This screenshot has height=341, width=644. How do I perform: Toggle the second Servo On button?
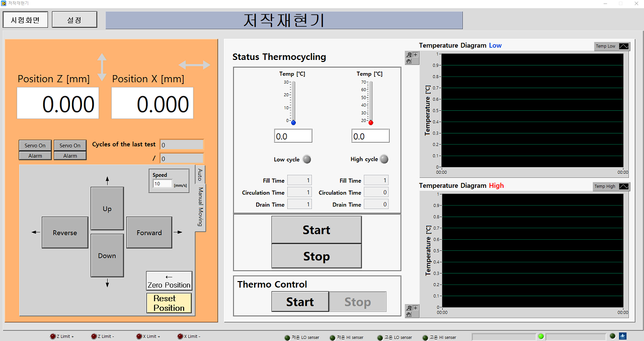coord(70,146)
